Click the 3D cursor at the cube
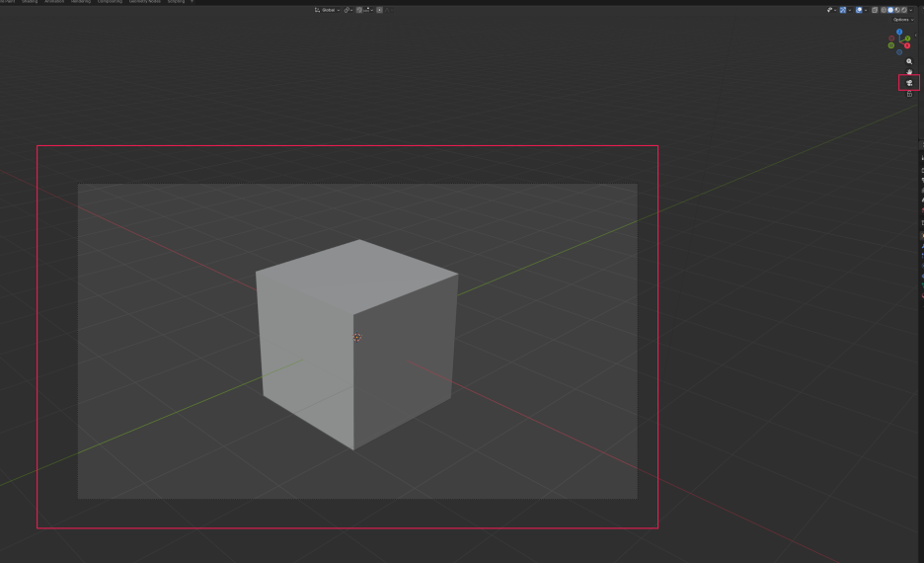Screen dimensions: 924x563 click(x=357, y=337)
